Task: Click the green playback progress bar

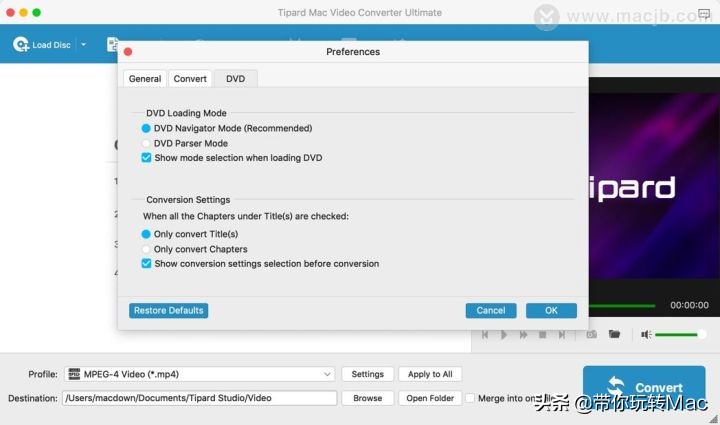Action: (622, 305)
